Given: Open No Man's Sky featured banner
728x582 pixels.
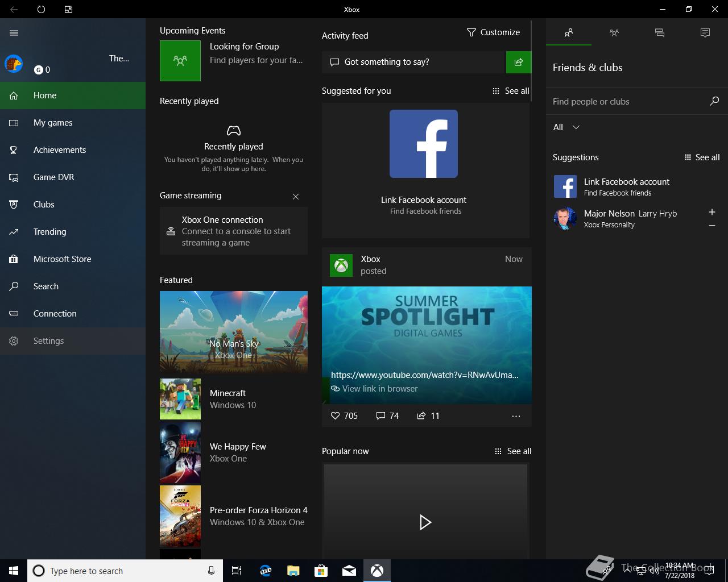Looking at the screenshot, I should point(234,332).
